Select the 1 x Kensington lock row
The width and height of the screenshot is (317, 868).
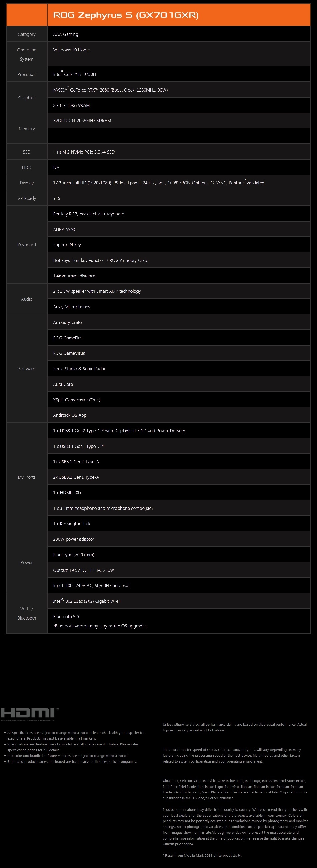coord(179,524)
